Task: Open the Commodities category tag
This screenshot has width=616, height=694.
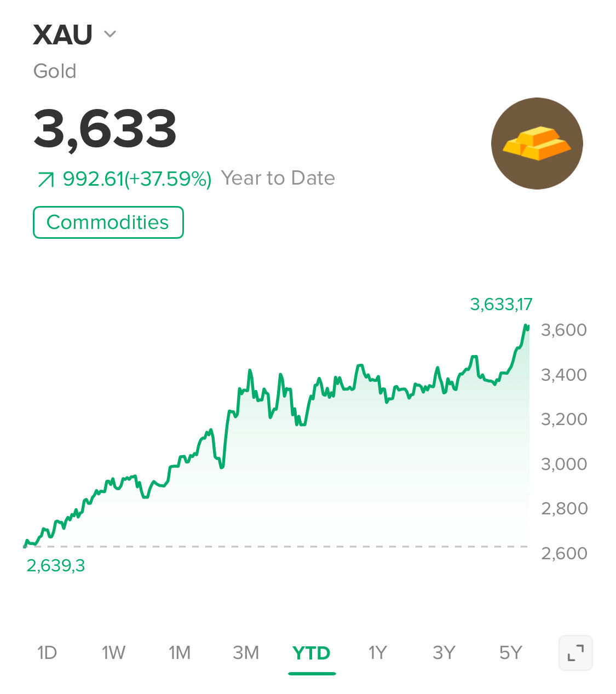Action: (108, 222)
